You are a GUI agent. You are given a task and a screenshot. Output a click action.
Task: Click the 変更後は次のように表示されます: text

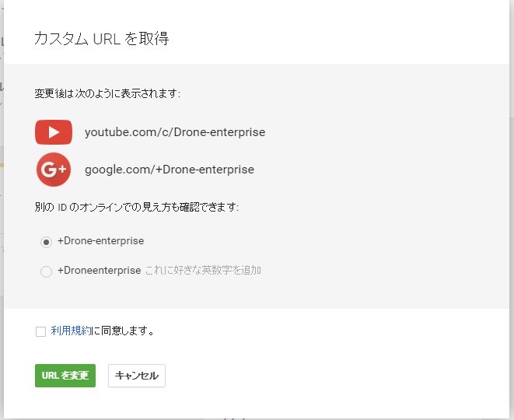point(107,94)
